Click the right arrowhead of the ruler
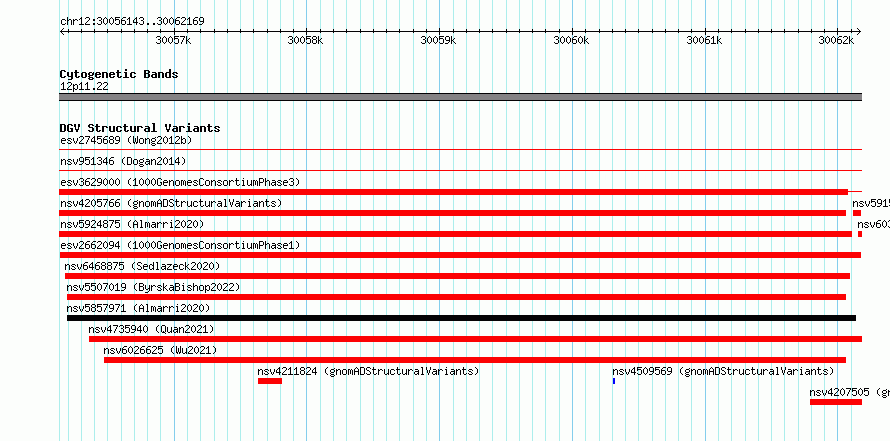 pos(858,31)
